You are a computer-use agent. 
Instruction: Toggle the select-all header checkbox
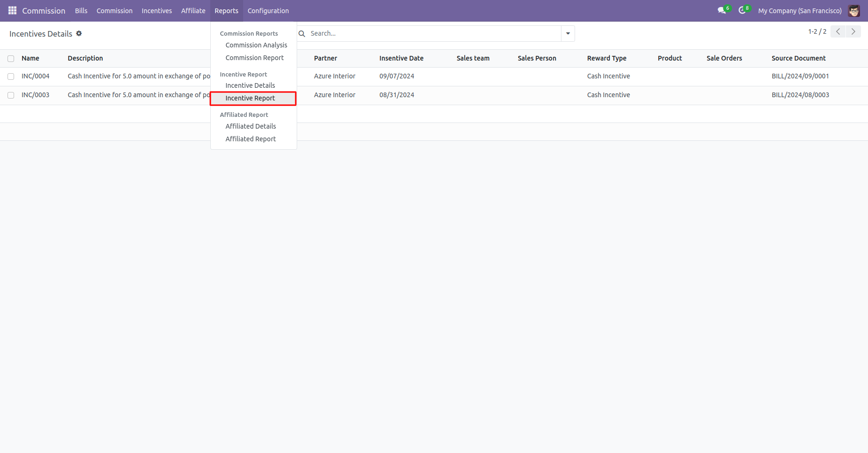11,59
